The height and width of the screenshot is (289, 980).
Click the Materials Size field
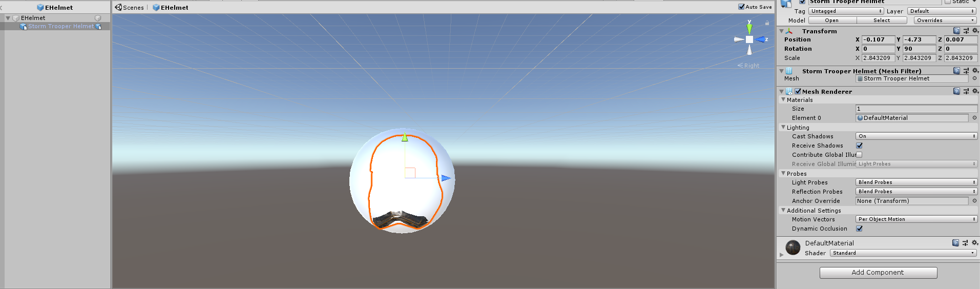pos(916,109)
